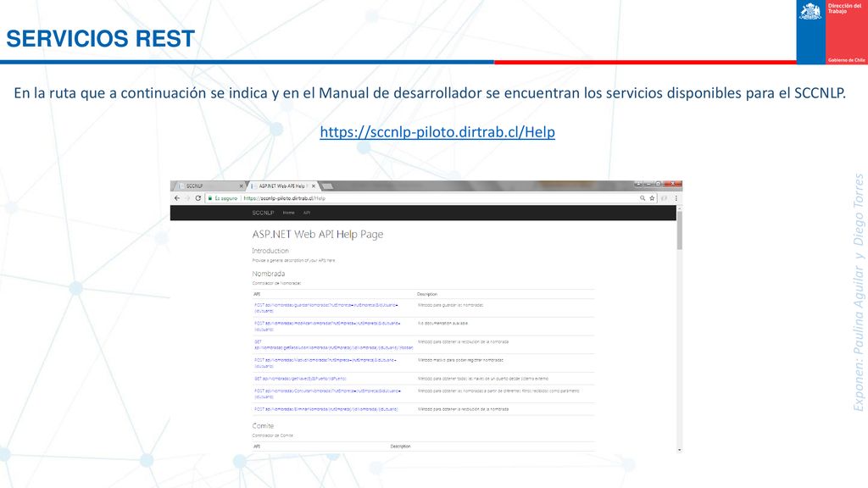Click the SCCNLP brand in the navbar
868x488 pixels.
(263, 213)
